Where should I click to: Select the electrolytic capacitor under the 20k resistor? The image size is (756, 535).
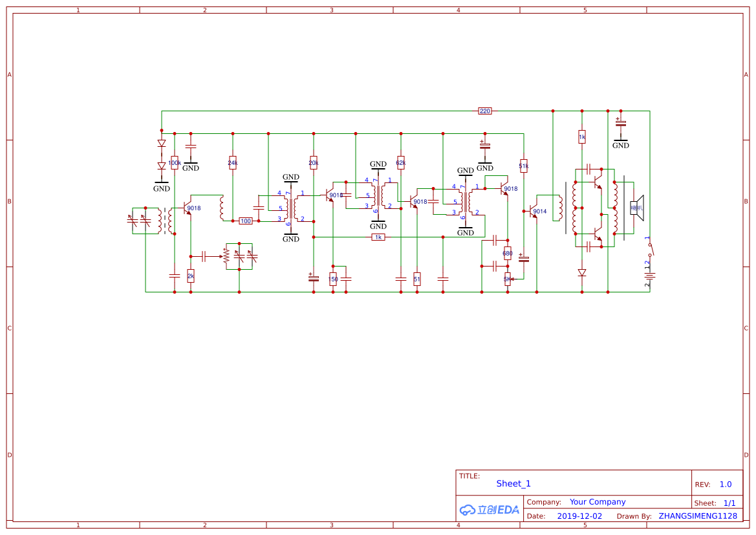tap(314, 278)
